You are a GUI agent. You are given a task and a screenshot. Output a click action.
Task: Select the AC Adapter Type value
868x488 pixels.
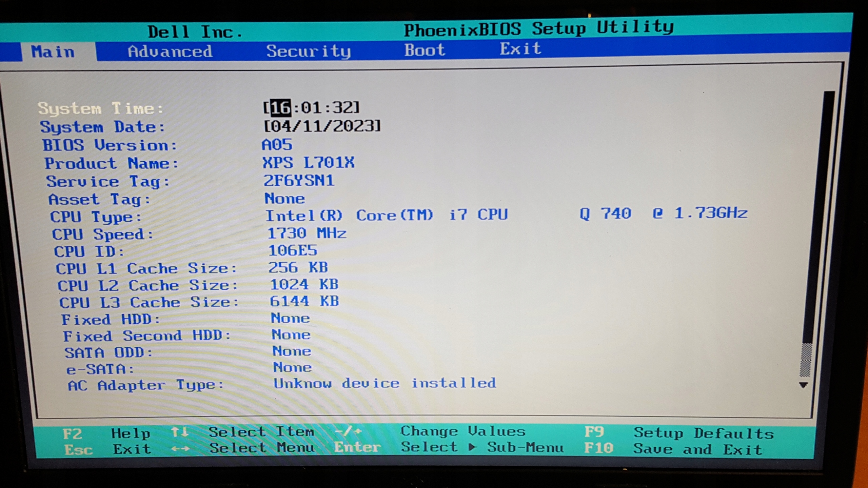pyautogui.click(x=384, y=383)
